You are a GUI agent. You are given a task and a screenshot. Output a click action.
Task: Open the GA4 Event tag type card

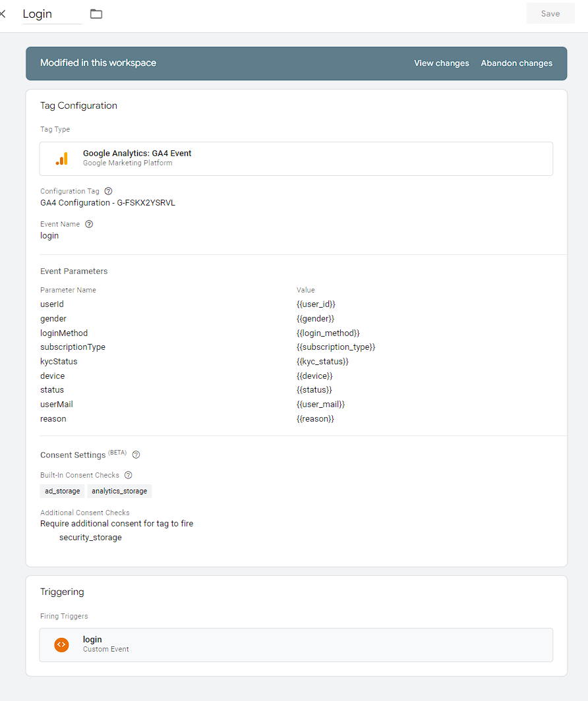[x=296, y=159]
